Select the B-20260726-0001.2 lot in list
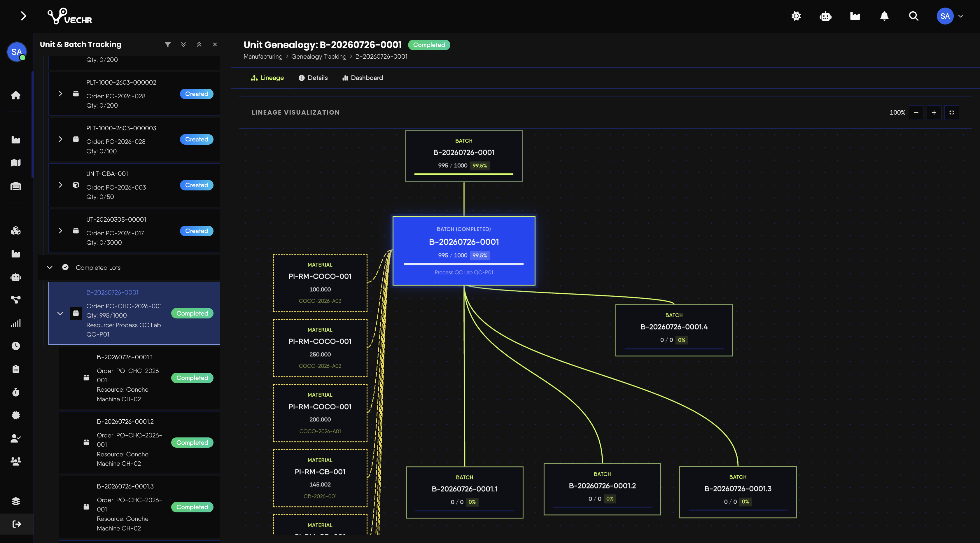The height and width of the screenshot is (543, 980). pos(139,442)
